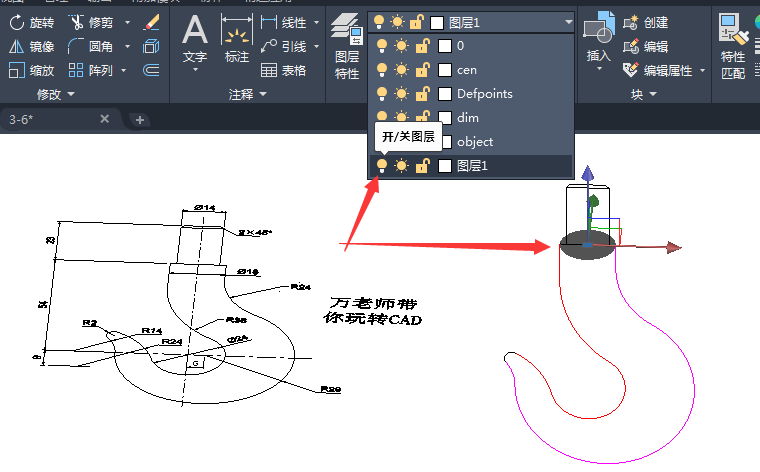Screen dimensions: 760x472
Task: Freeze or thaw layer 0 sun icon
Action: coord(401,46)
